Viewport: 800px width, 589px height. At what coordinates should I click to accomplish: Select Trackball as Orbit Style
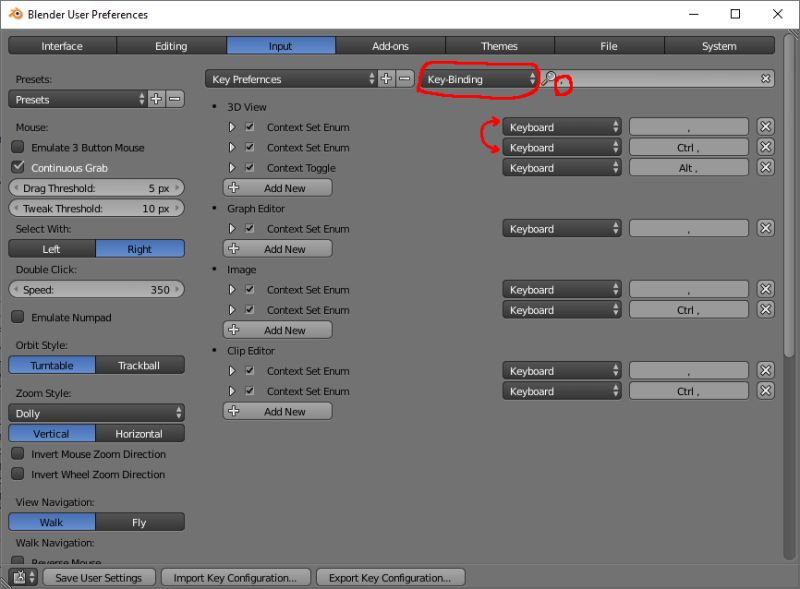140,365
